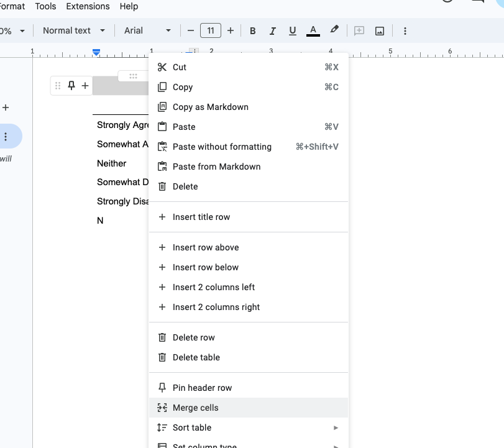Open the three-dot more options menu
504x448 pixels.
(x=405, y=30)
